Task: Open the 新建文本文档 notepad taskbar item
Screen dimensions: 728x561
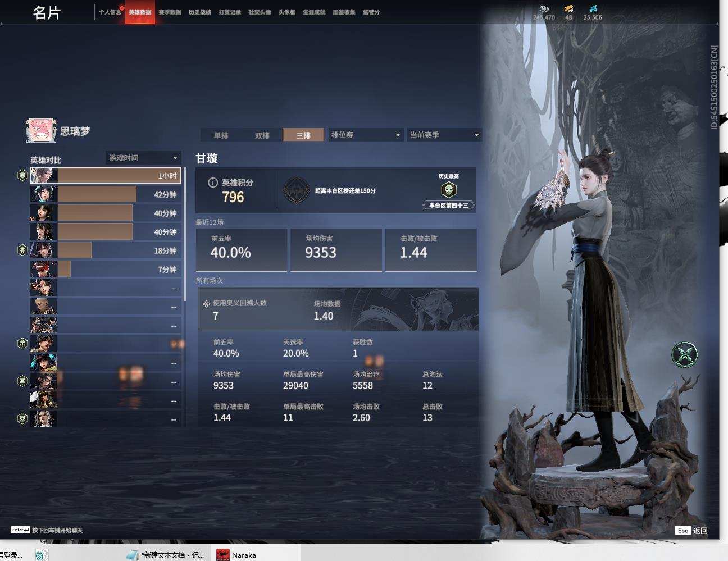Action: (166, 554)
